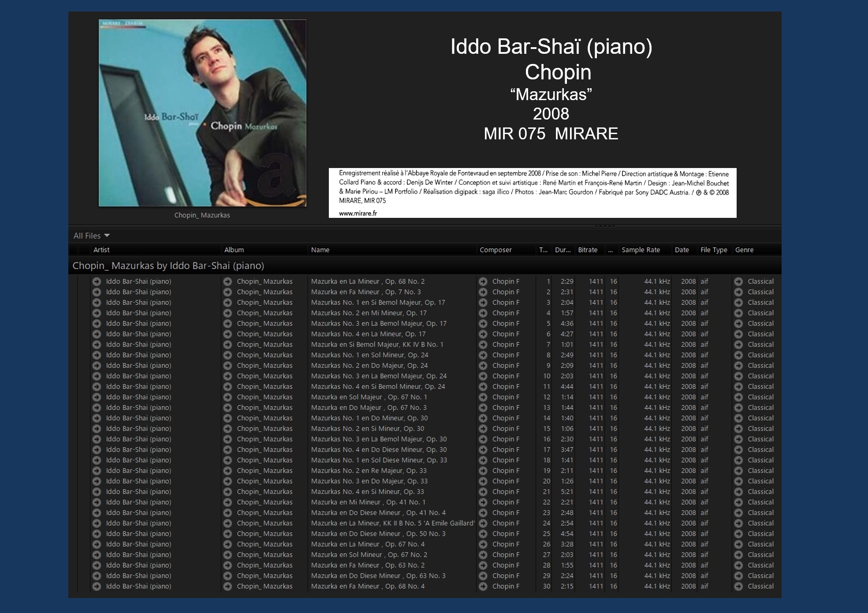Sort by the Name column header
The height and width of the screenshot is (613, 868).
tap(320, 250)
